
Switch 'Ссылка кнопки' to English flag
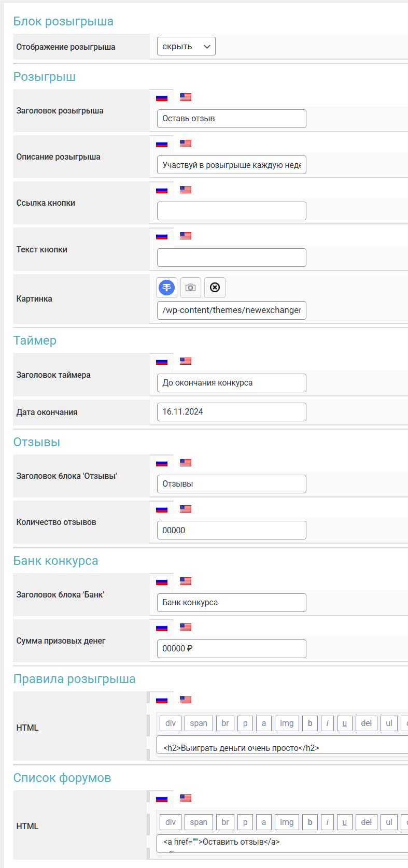(186, 190)
